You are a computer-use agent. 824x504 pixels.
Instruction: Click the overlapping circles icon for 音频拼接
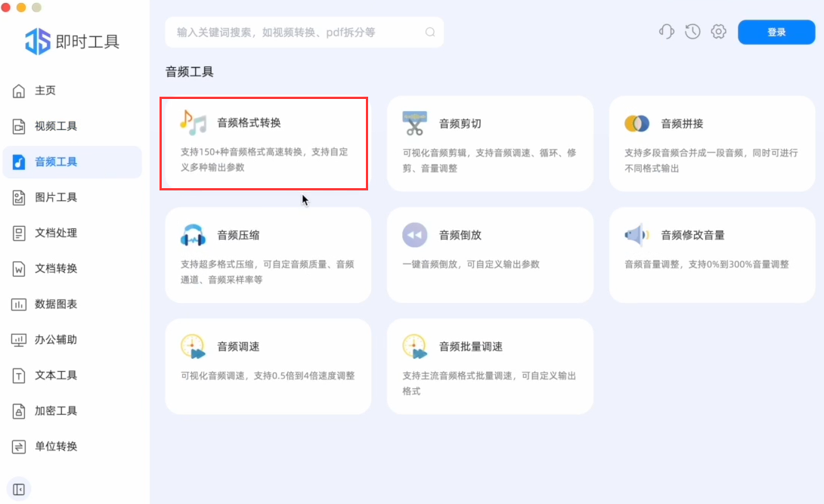click(637, 123)
